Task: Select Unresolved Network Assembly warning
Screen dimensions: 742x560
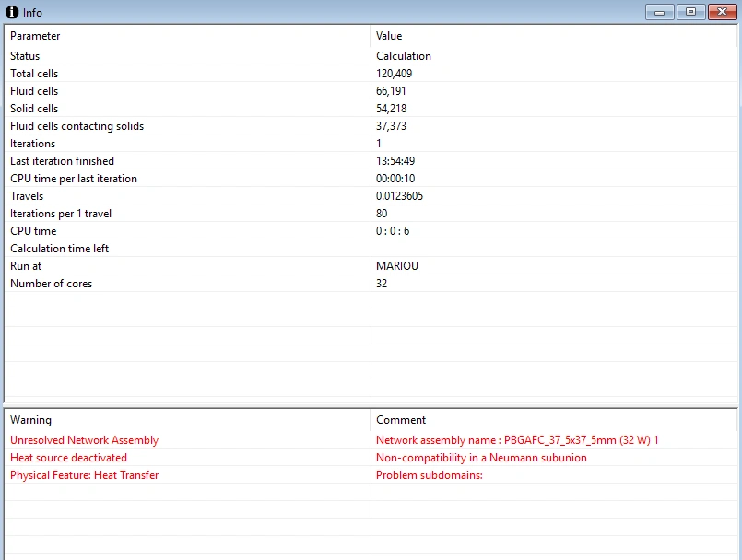Action: 84,440
